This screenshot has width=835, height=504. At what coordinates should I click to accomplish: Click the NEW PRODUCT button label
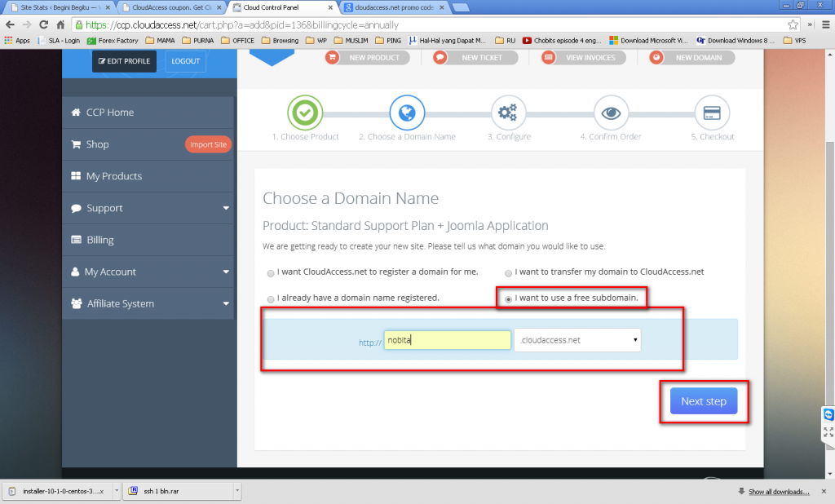[x=374, y=58]
